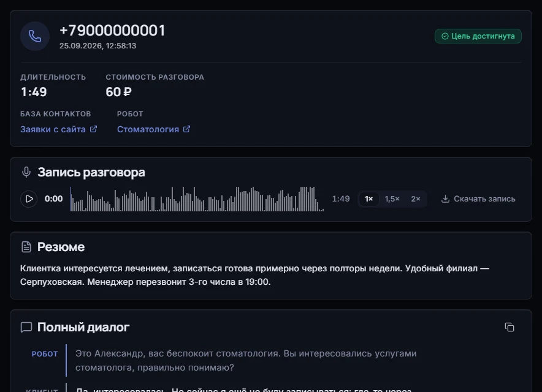Click the checkmark icon in Цель достигнута badge

click(x=445, y=36)
